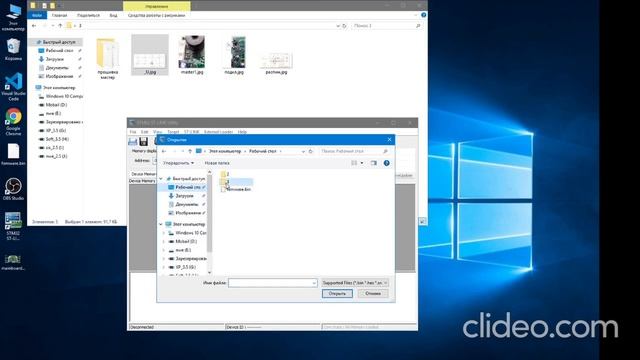Open the Target menu in ST-LINK window
The width and height of the screenshot is (640, 360).
[x=173, y=132]
